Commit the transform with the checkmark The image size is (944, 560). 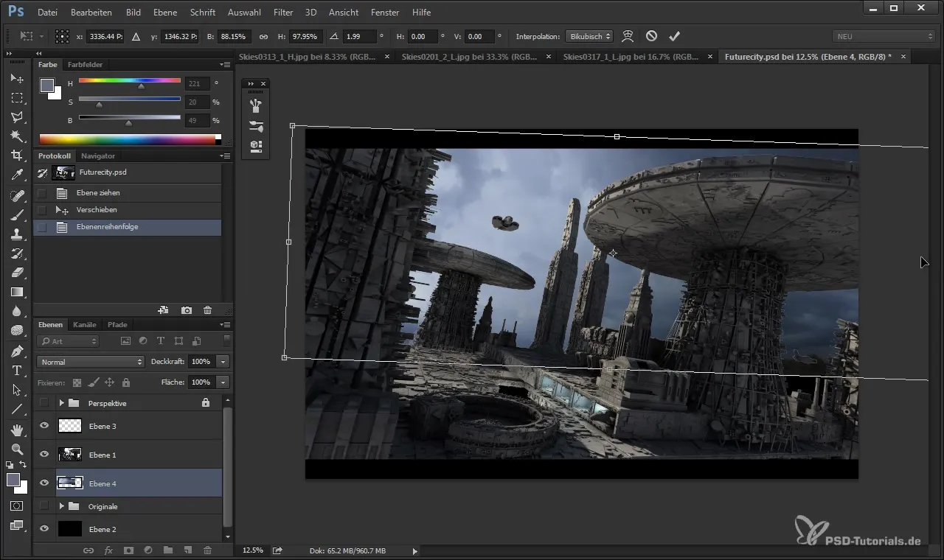tap(674, 35)
